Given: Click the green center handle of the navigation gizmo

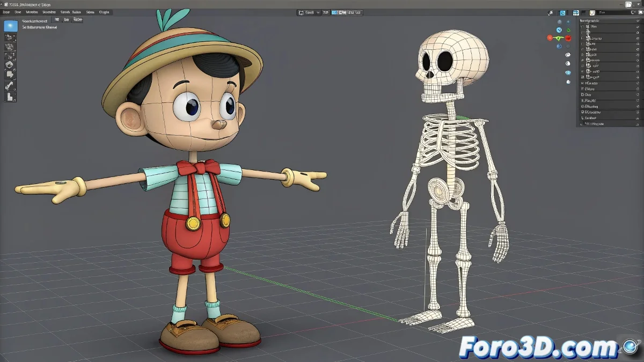Looking at the screenshot, I should click(x=559, y=38).
